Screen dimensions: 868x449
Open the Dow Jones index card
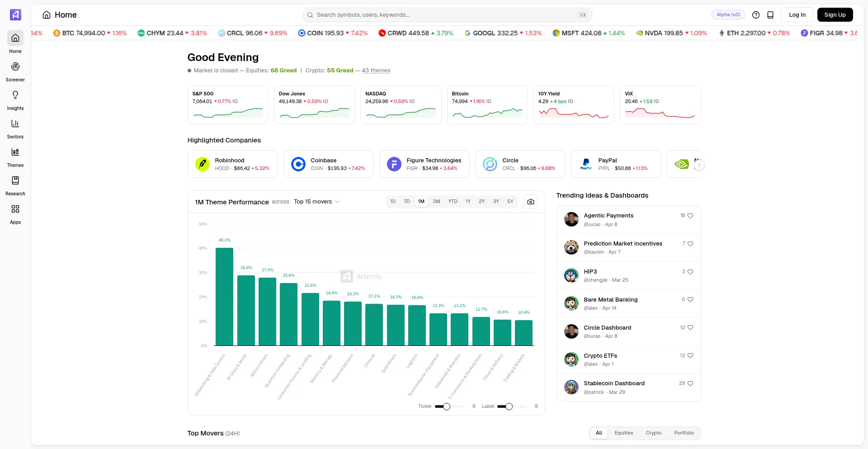(x=314, y=105)
